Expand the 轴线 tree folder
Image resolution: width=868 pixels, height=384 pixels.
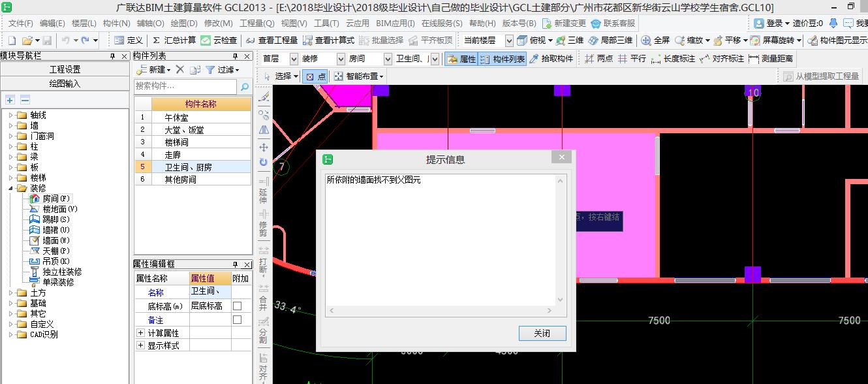click(11, 115)
